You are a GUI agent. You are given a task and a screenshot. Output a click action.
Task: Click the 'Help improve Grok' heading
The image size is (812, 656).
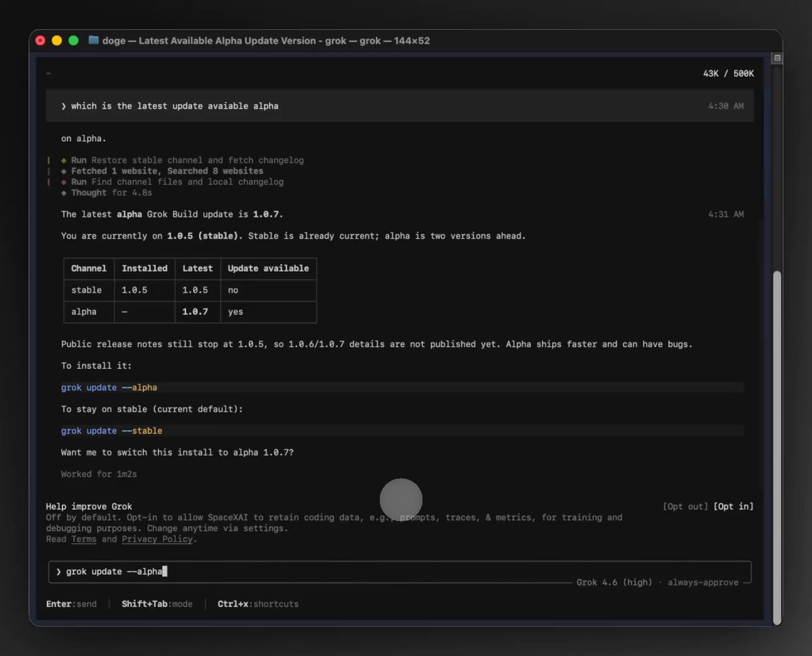pos(89,507)
